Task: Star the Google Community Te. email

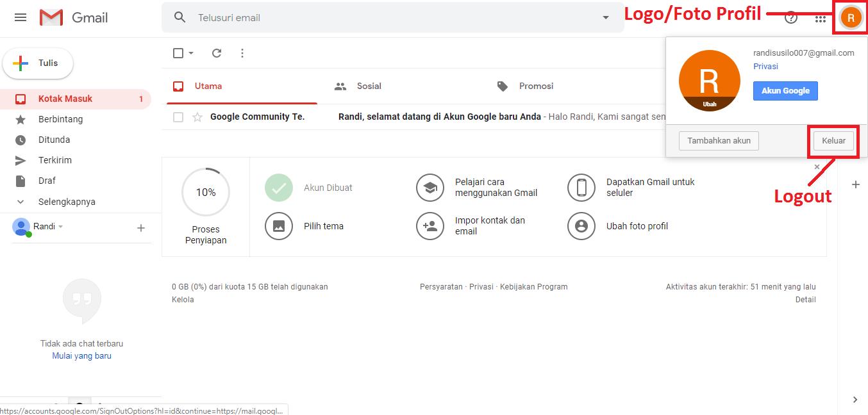Action: 197,117
